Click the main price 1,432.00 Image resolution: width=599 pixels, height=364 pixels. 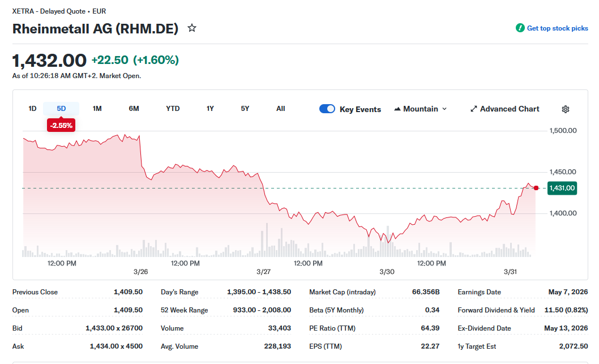pos(49,61)
